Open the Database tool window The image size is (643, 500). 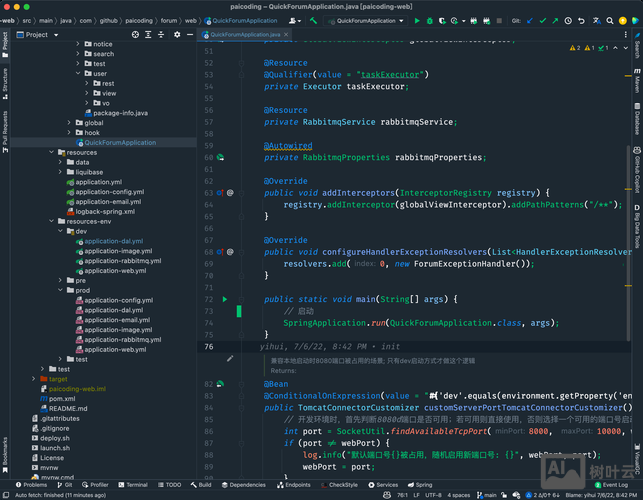click(x=637, y=121)
